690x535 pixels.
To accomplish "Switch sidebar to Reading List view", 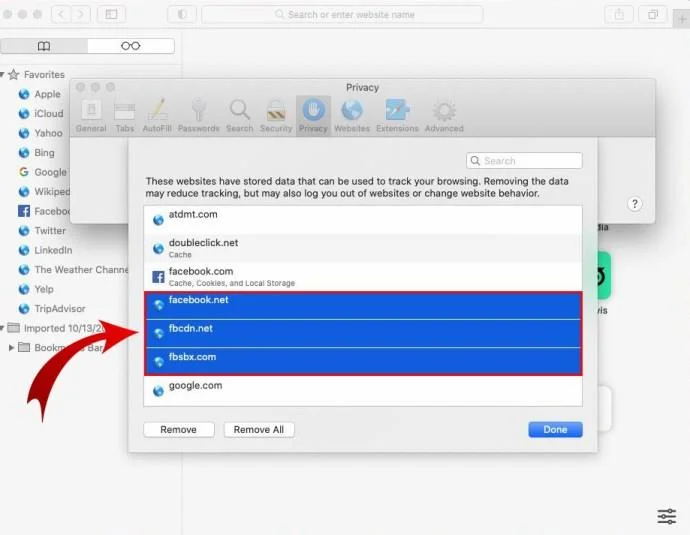I will [x=131, y=46].
